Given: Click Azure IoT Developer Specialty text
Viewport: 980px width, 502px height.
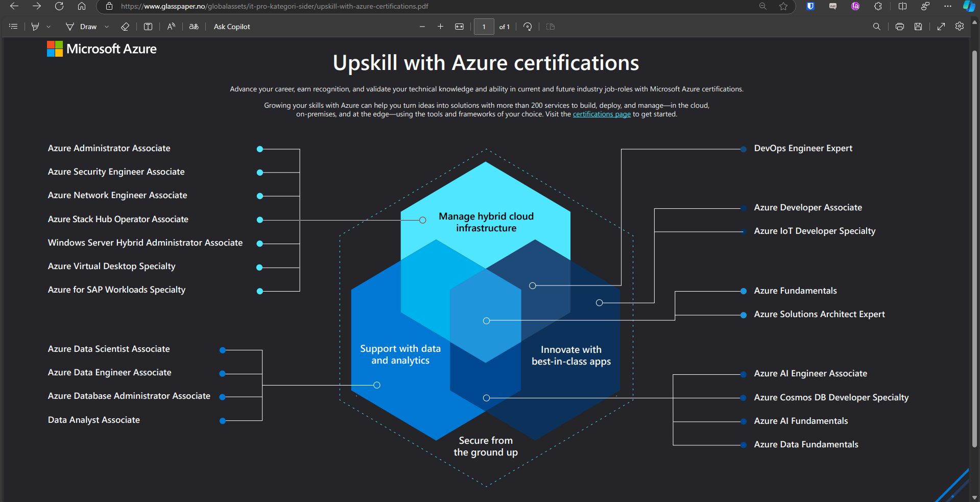Looking at the screenshot, I should click(815, 231).
